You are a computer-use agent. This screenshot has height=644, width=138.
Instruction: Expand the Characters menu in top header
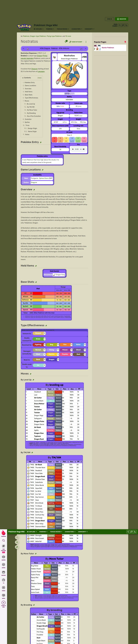pos(77,29)
